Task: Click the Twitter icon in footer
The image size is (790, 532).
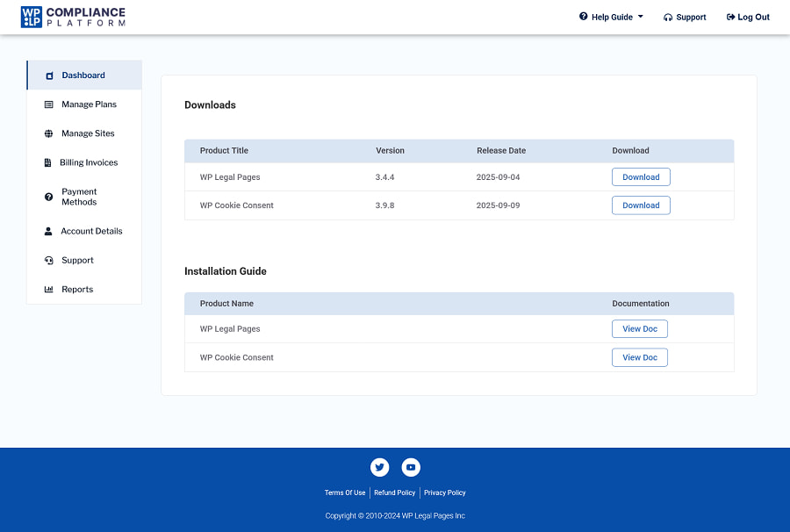Action: pos(380,467)
